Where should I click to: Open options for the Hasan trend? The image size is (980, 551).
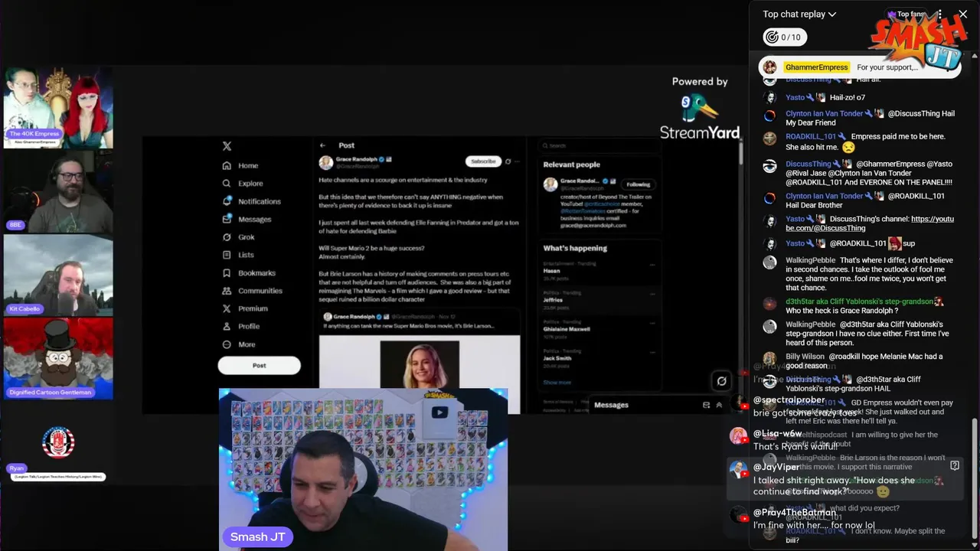point(652,265)
